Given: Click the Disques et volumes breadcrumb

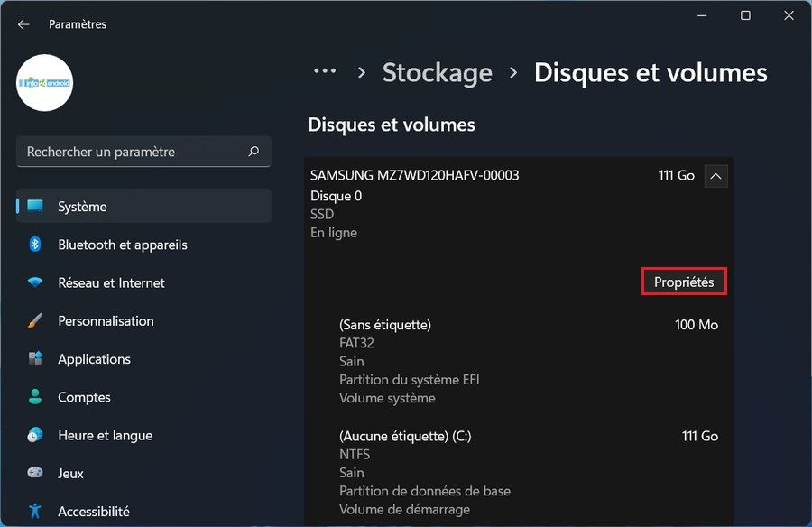Looking at the screenshot, I should pyautogui.click(x=650, y=72).
